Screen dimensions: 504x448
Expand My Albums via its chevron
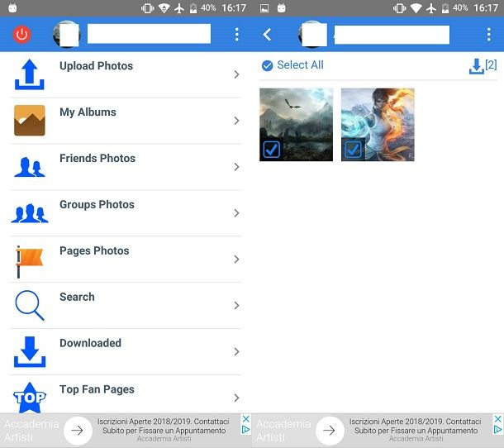coord(237,121)
